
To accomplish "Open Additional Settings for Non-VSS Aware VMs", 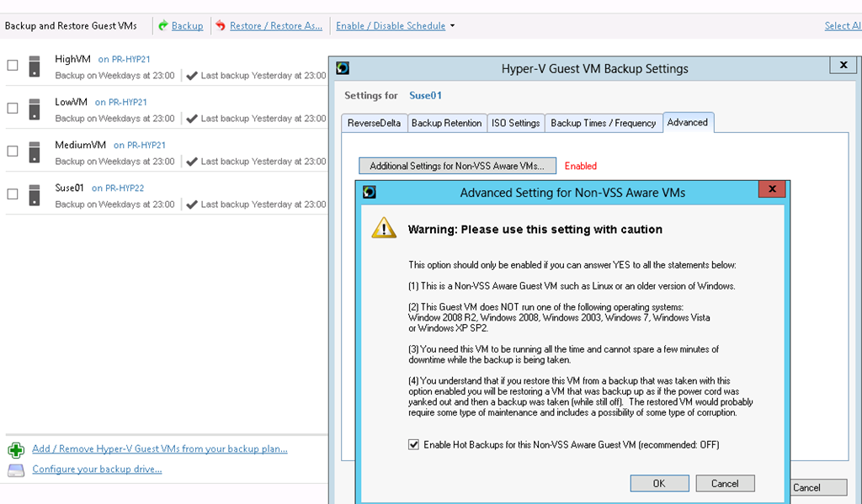I will coord(457,166).
